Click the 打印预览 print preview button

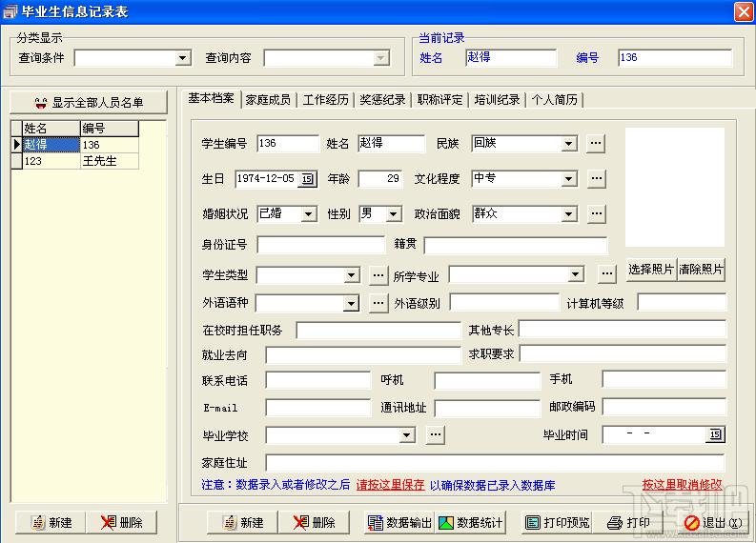[557, 522]
